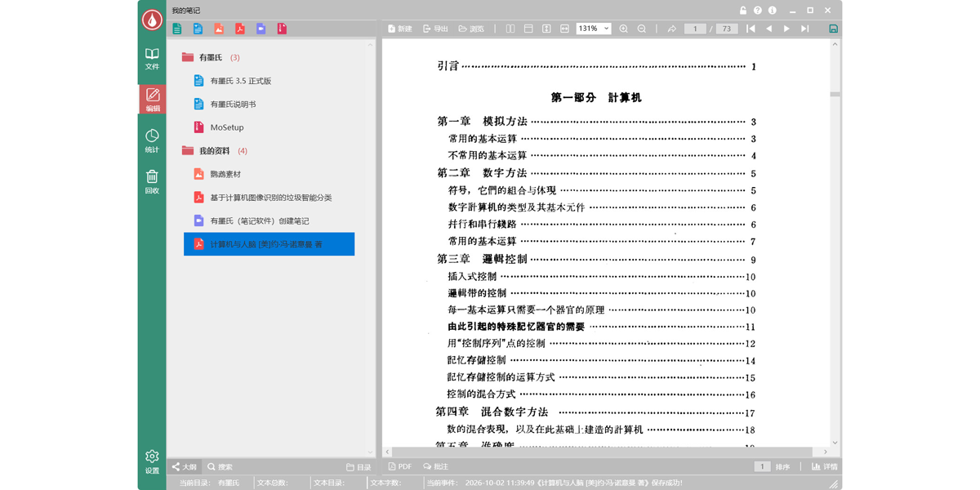
Task: Open 设置 settings in sidebar
Action: pos(152,461)
